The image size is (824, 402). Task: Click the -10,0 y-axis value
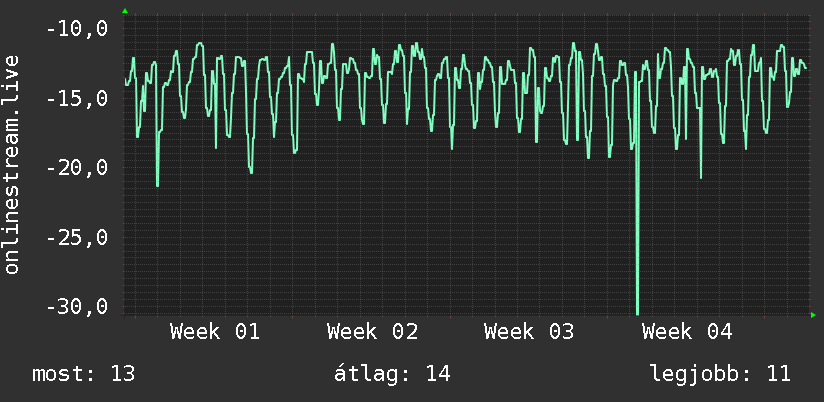coord(77,29)
